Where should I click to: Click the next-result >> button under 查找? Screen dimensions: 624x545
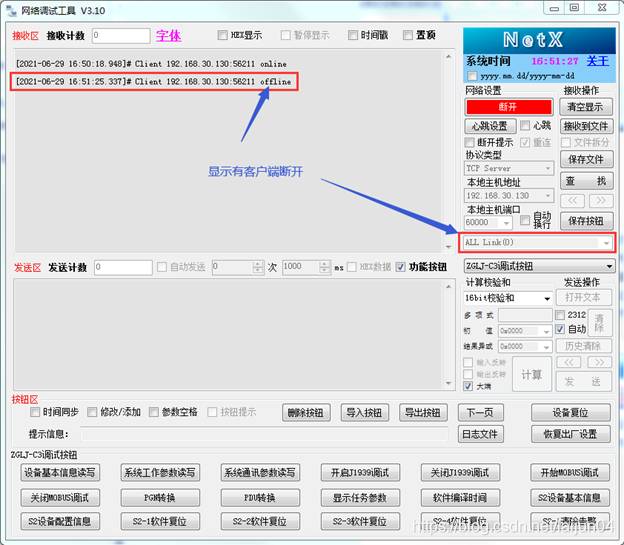(x=601, y=201)
